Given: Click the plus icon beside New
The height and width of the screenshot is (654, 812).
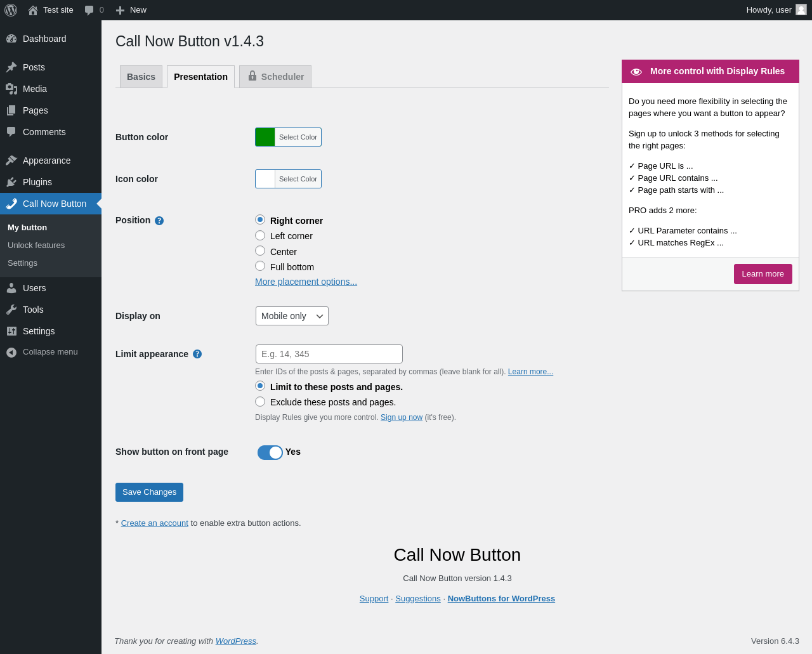Looking at the screenshot, I should pyautogui.click(x=120, y=10).
